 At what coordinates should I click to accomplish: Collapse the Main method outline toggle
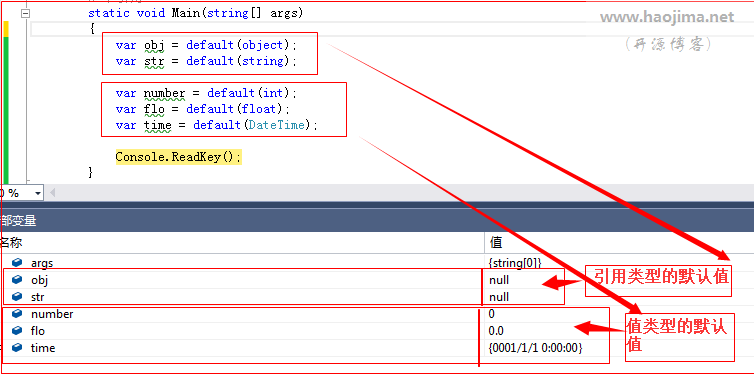25,14
